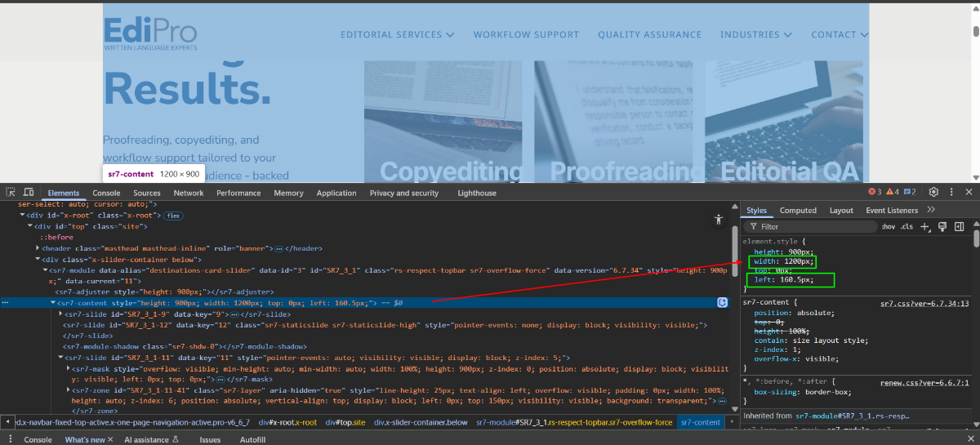Image resolution: width=980 pixels, height=445 pixels.
Task: Open the accessibility tree view button
Action: tap(719, 219)
